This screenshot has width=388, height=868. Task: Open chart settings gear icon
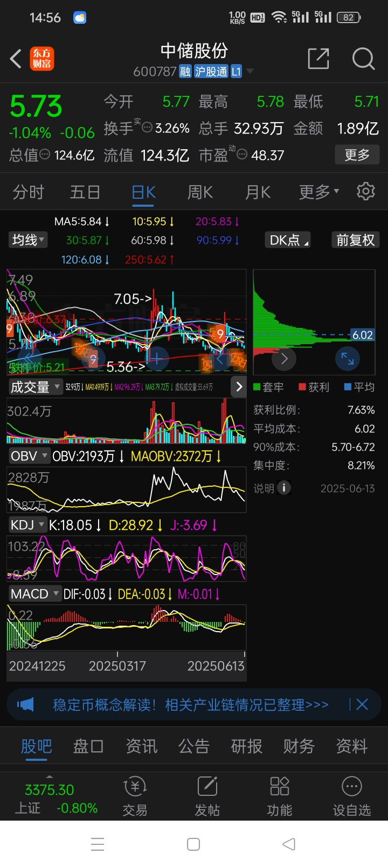(x=366, y=191)
